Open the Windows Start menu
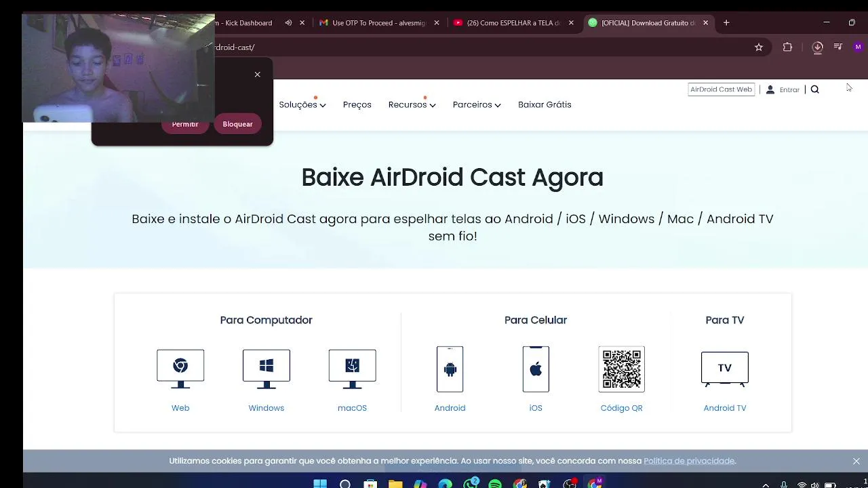Viewport: 868px width, 488px height. click(x=320, y=484)
